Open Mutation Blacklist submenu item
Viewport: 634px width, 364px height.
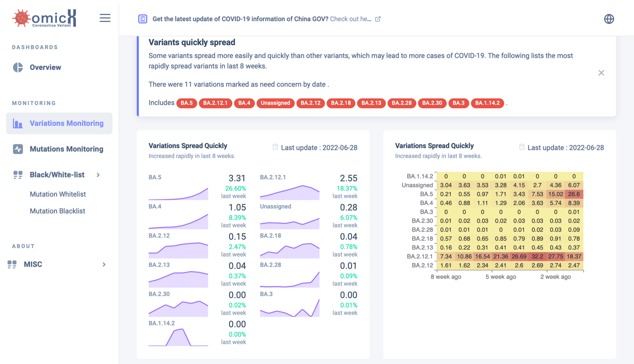tap(57, 211)
